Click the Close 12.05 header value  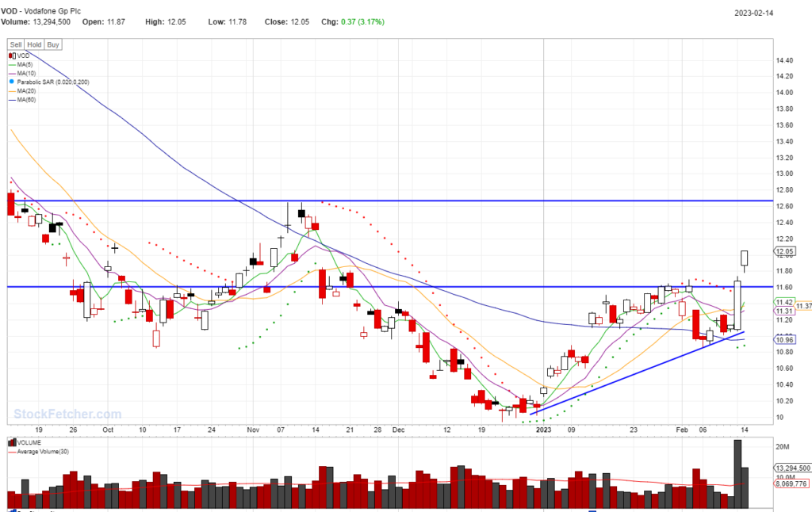(x=287, y=21)
